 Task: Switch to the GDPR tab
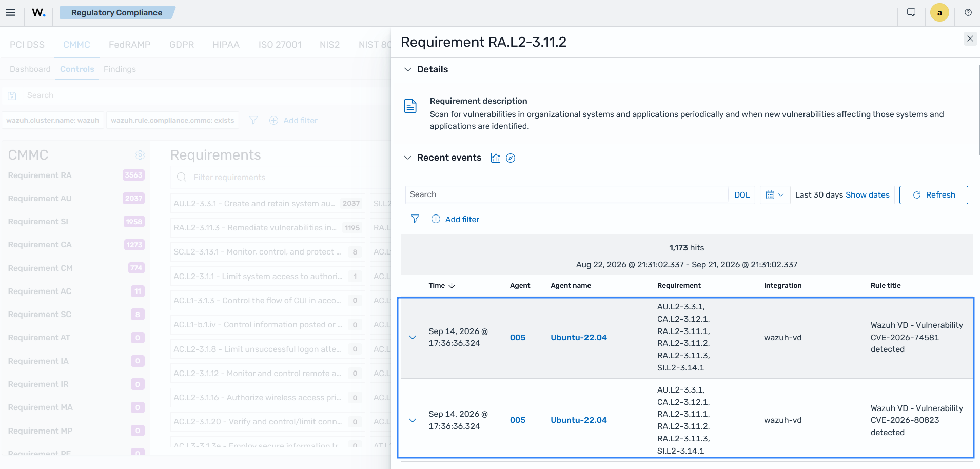click(x=182, y=45)
